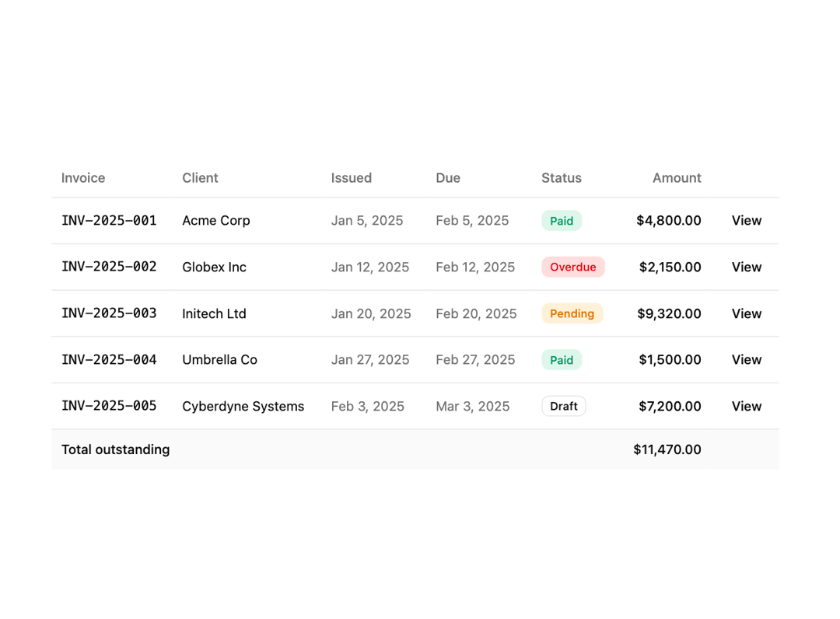Click the Draft status badge
This screenshot has height=619, width=840.
click(x=564, y=407)
